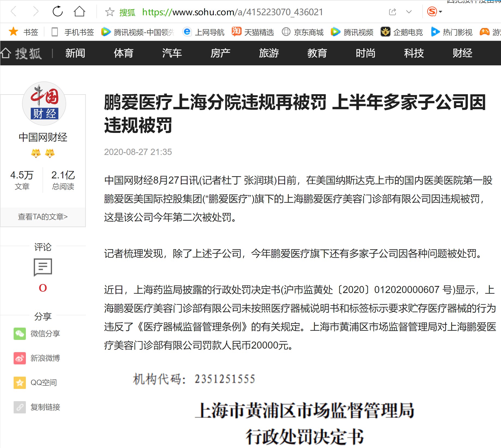Open the 上网导航 bookmark
501x448 pixels.
tap(204, 32)
